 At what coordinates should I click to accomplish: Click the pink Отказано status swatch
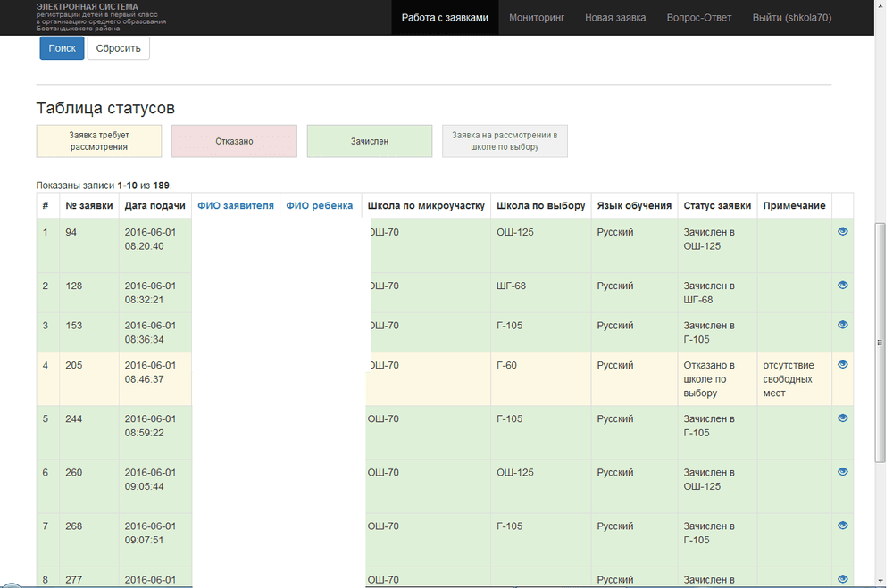coord(234,141)
